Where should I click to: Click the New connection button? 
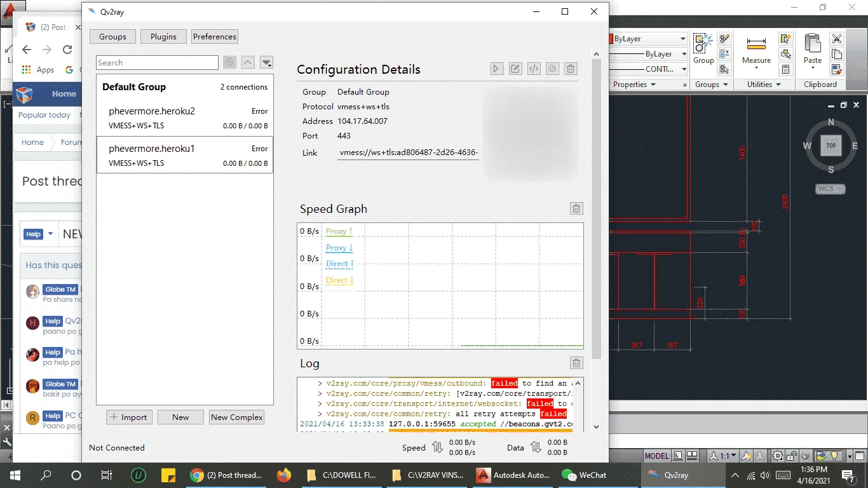tap(180, 417)
